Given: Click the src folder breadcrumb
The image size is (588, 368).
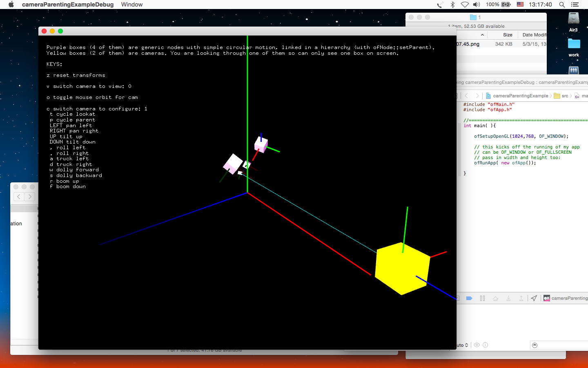Looking at the screenshot, I should [565, 96].
